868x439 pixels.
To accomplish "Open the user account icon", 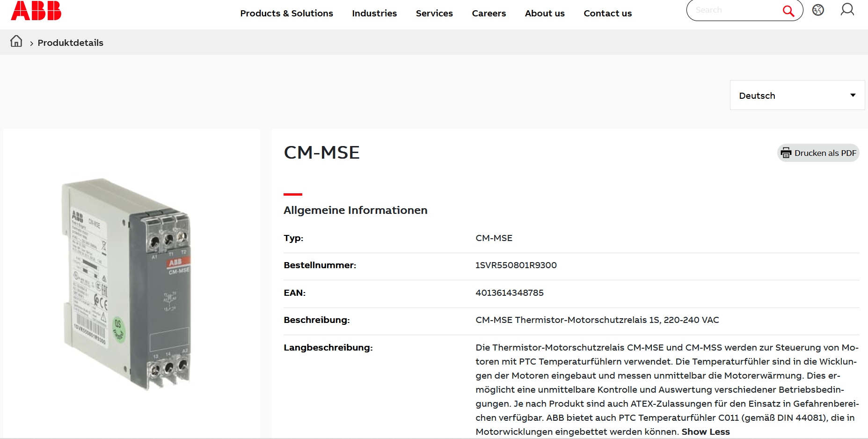I will point(847,9).
